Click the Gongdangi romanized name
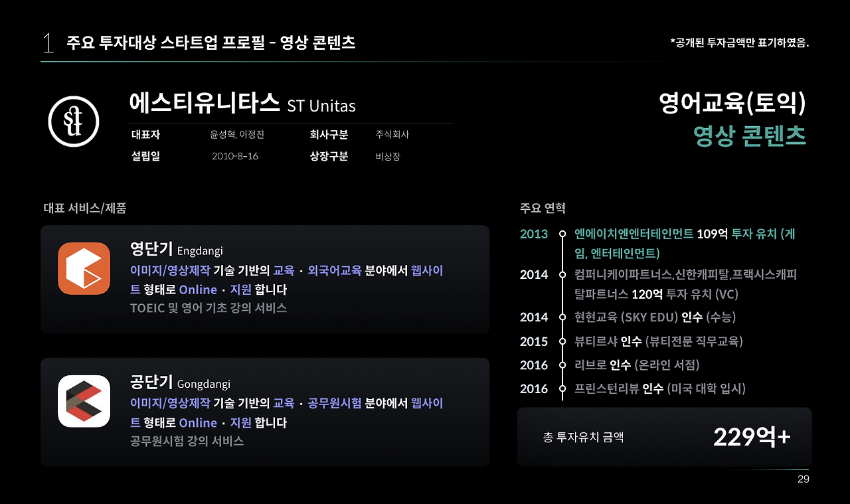Image resolution: width=850 pixels, height=504 pixels. tap(204, 384)
